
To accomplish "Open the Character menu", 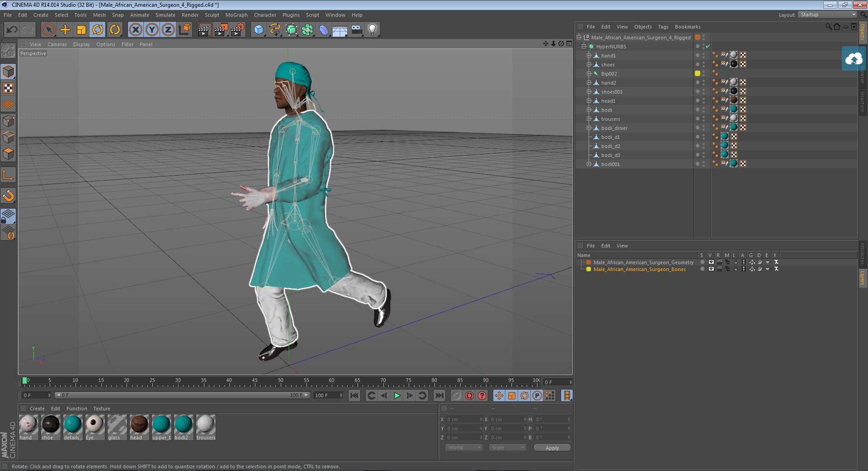I will [265, 15].
